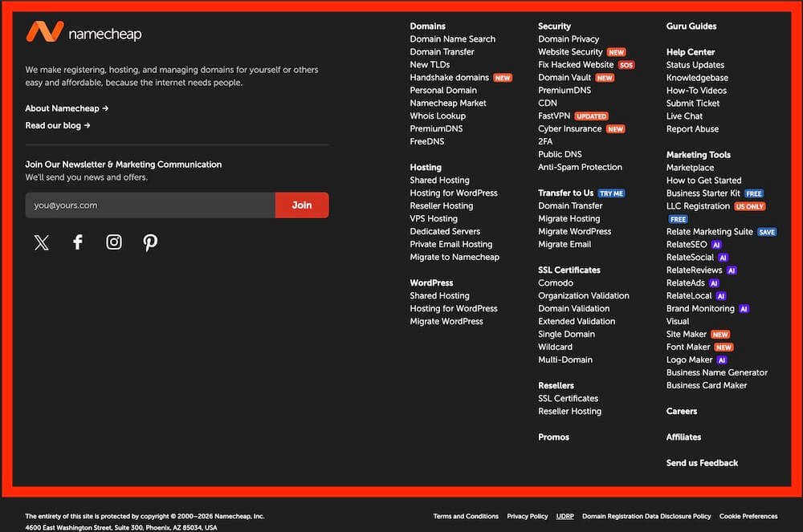This screenshot has width=803, height=532.
Task: Open the Knowledgebase link
Action: click(x=697, y=78)
